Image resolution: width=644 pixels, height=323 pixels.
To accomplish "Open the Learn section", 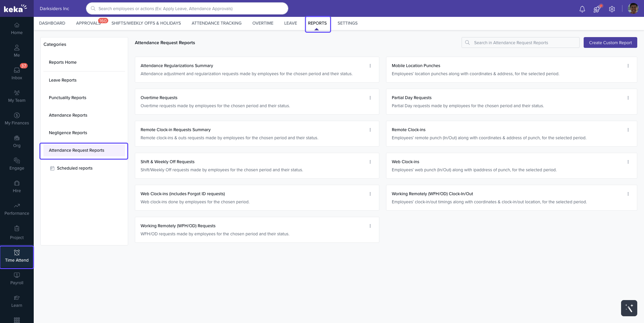I will coord(17,301).
